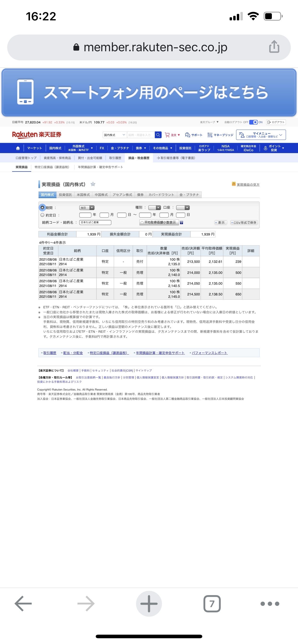
Task: Tap the browser share icon
Action: coord(274,47)
